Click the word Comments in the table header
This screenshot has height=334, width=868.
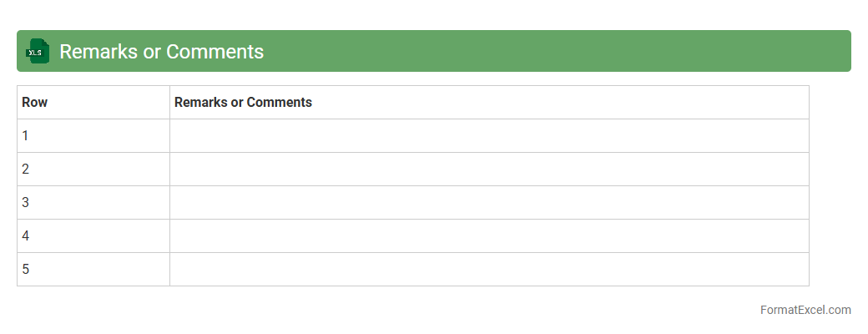pyautogui.click(x=279, y=103)
